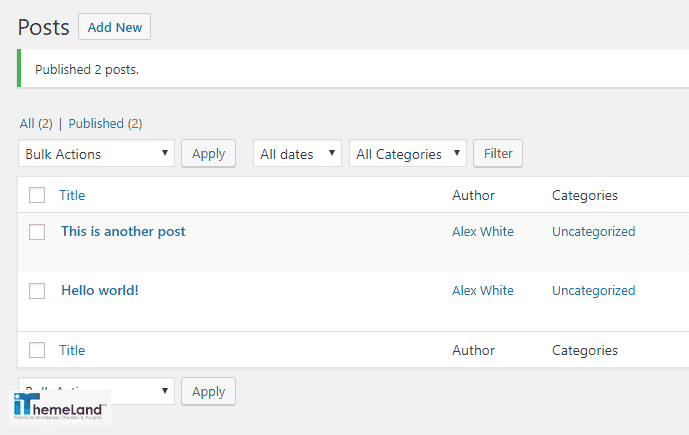The height and width of the screenshot is (435, 689).
Task: Toggle select-all checkbox in table header
Action: click(37, 195)
